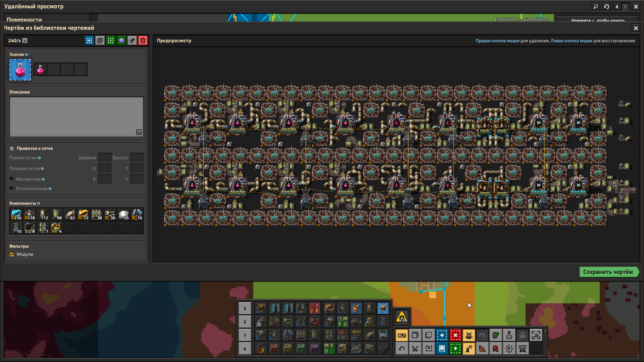
Task: Choose the first small icon slot with pink flask
Action: [40, 70]
